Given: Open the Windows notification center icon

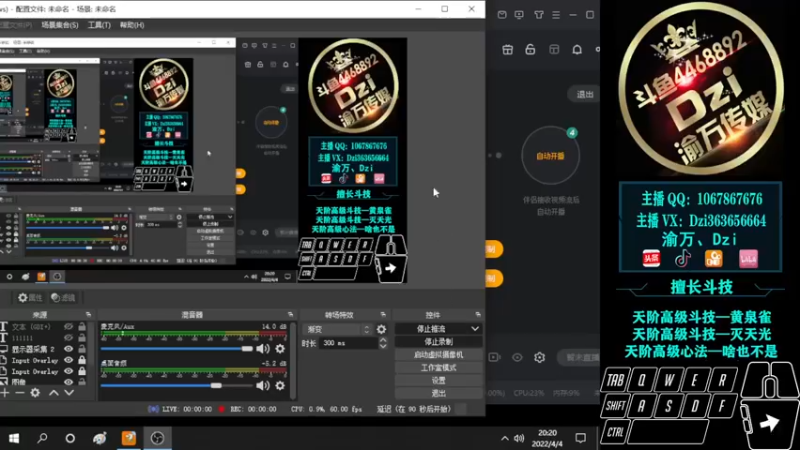Looking at the screenshot, I should click(581, 438).
